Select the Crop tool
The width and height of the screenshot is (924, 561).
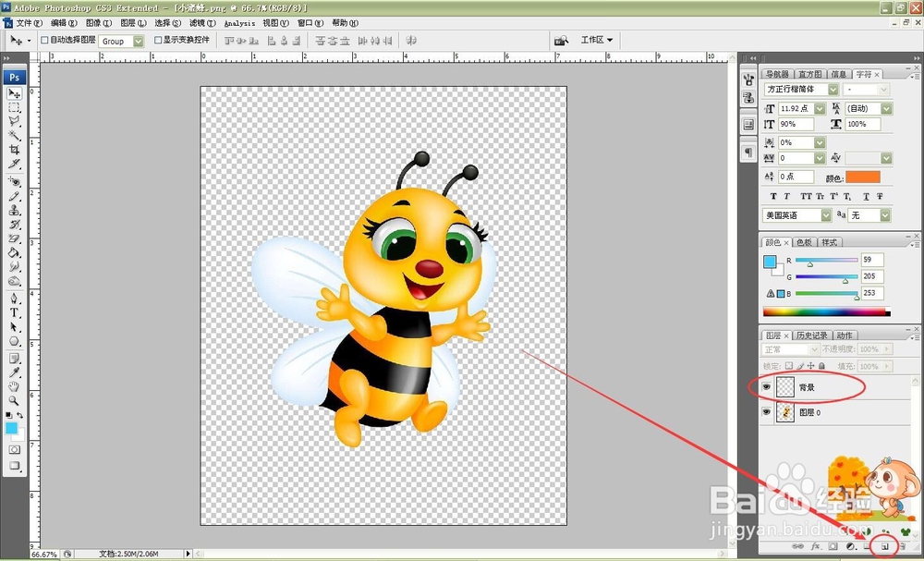click(14, 150)
